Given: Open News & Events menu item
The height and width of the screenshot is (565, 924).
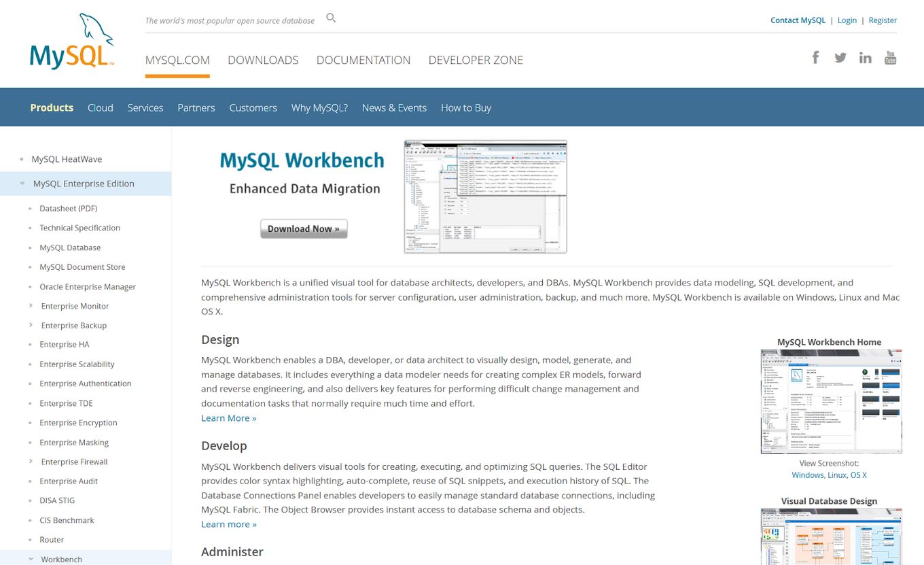Looking at the screenshot, I should (394, 107).
